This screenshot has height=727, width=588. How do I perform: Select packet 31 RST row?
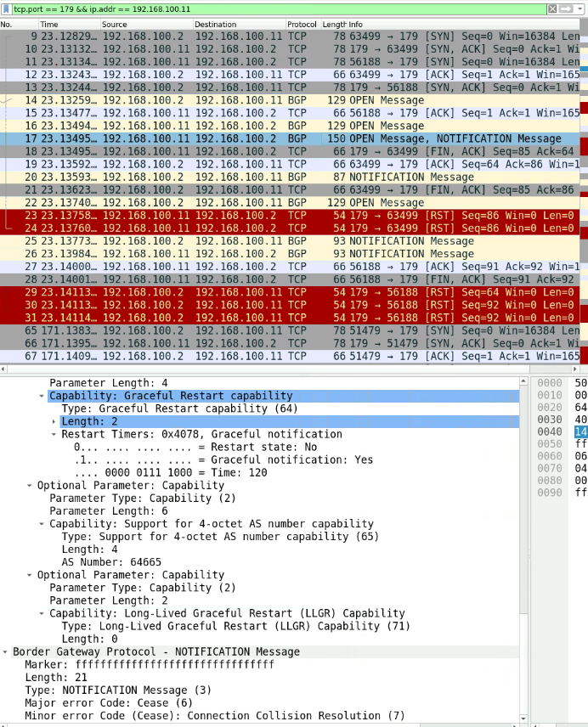(x=290, y=318)
